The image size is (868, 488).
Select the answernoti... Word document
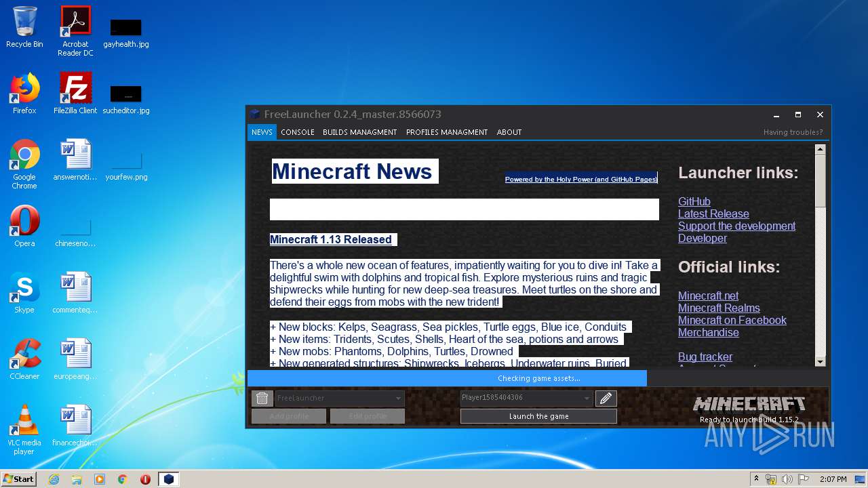point(75,160)
